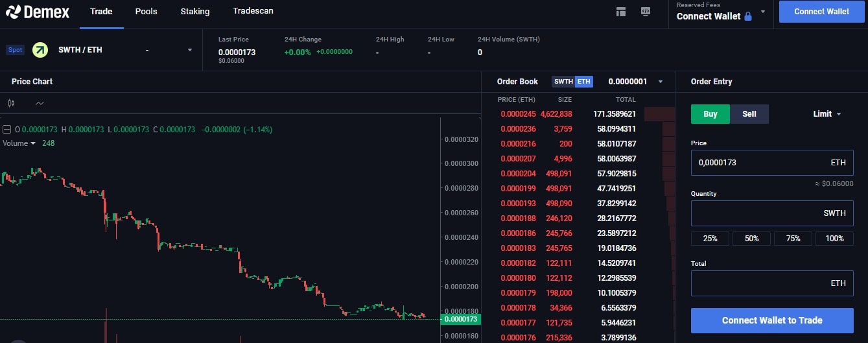The width and height of the screenshot is (868, 343).
Task: Open the 0.0000001 price grouping dropdown
Action: 661,82
